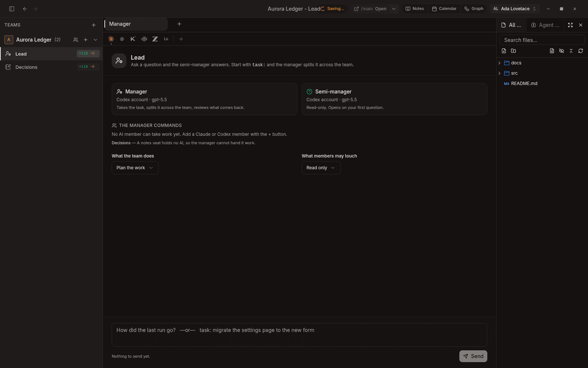Screen dimensions: 588x368
Task: Toggle the left sidebar panel icon
Action: point(12,9)
